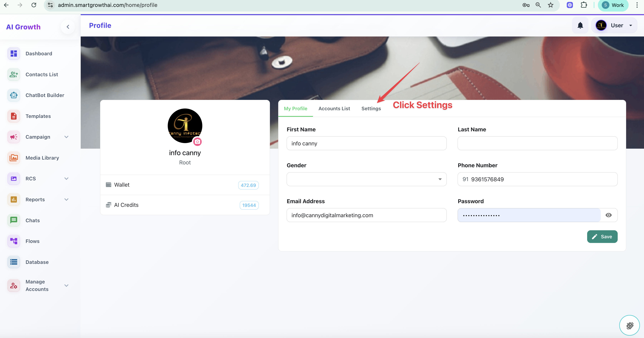Click the Dashboard sidebar icon

[x=13, y=53]
